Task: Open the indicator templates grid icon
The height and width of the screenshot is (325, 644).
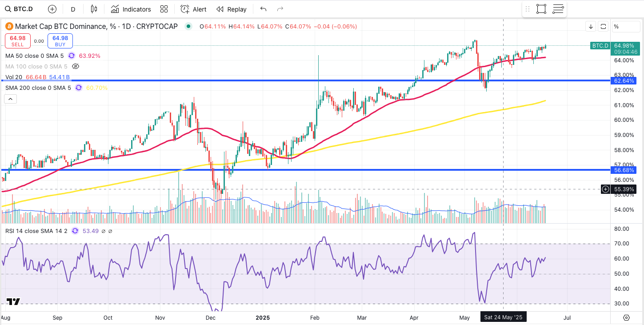Action: pyautogui.click(x=164, y=9)
